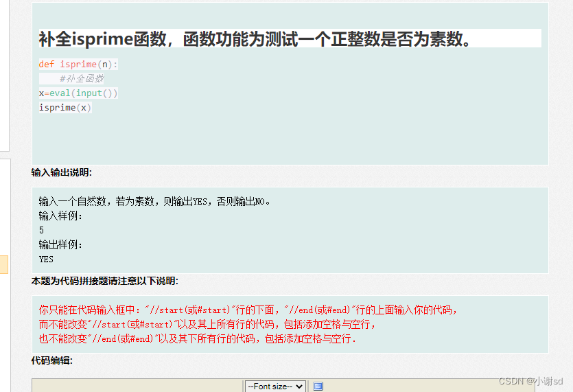This screenshot has height=392, width=573.
Task: Click the '#补全函数' comment line
Action: pos(82,79)
